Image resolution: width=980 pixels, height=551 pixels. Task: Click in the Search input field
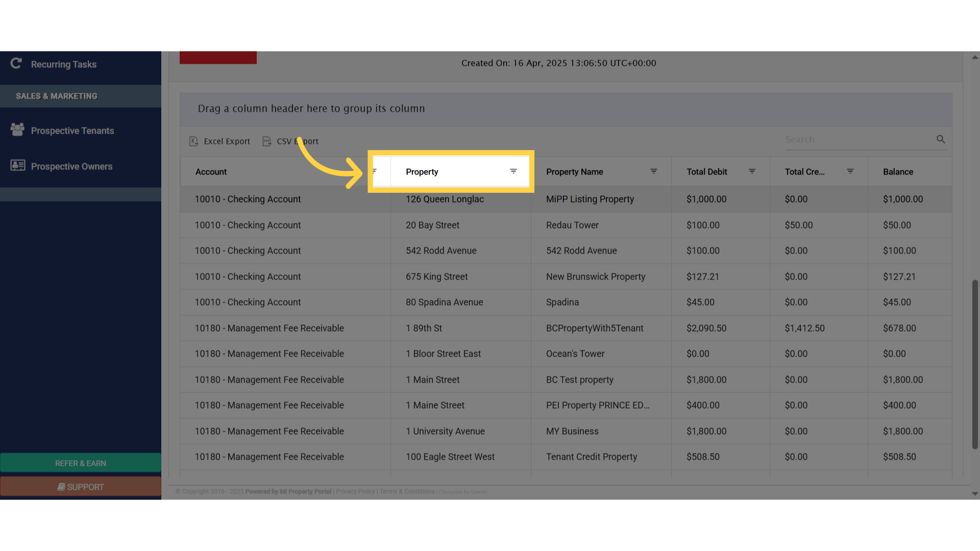(x=857, y=140)
